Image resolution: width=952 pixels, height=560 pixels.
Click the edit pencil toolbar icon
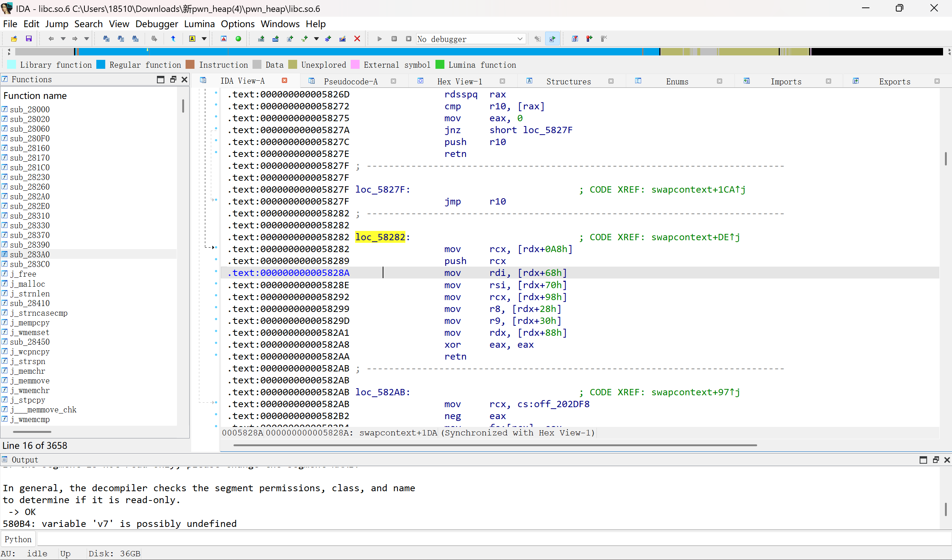tap(342, 39)
